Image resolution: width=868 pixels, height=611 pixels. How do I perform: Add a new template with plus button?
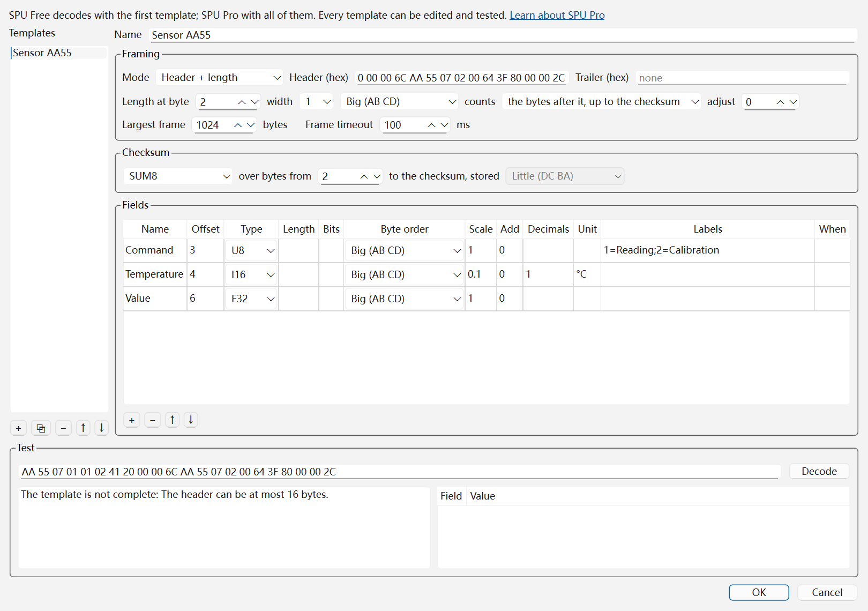coord(19,428)
